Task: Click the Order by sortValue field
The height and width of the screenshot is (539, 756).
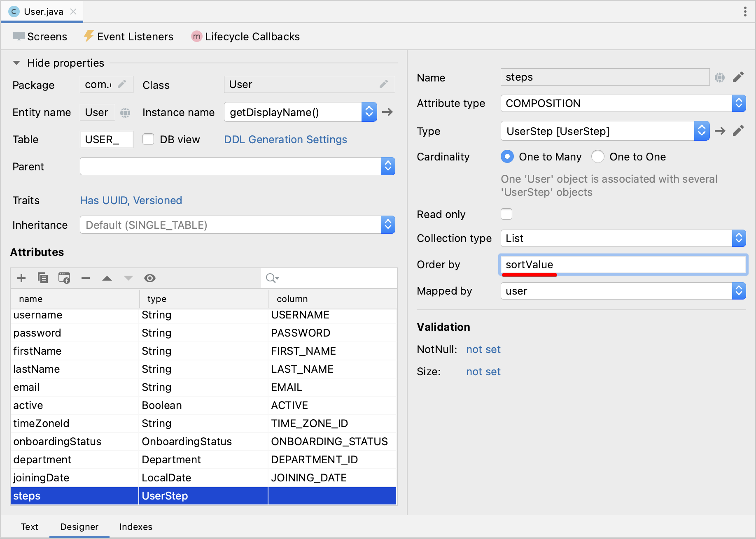Action: (x=623, y=265)
